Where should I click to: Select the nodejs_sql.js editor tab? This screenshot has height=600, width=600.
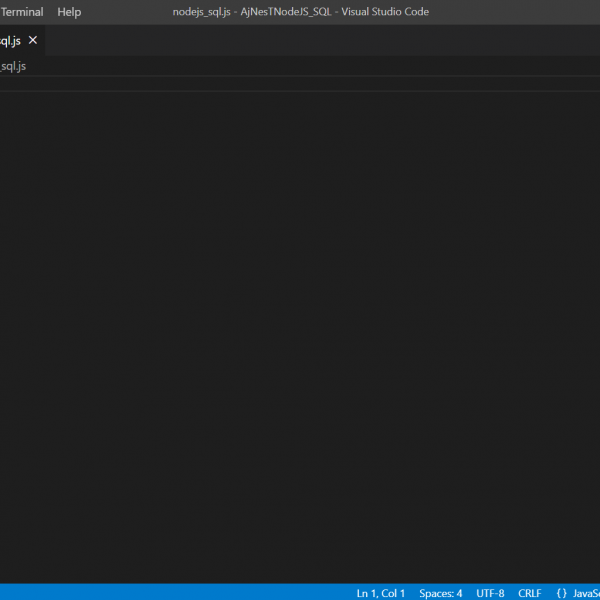10,41
